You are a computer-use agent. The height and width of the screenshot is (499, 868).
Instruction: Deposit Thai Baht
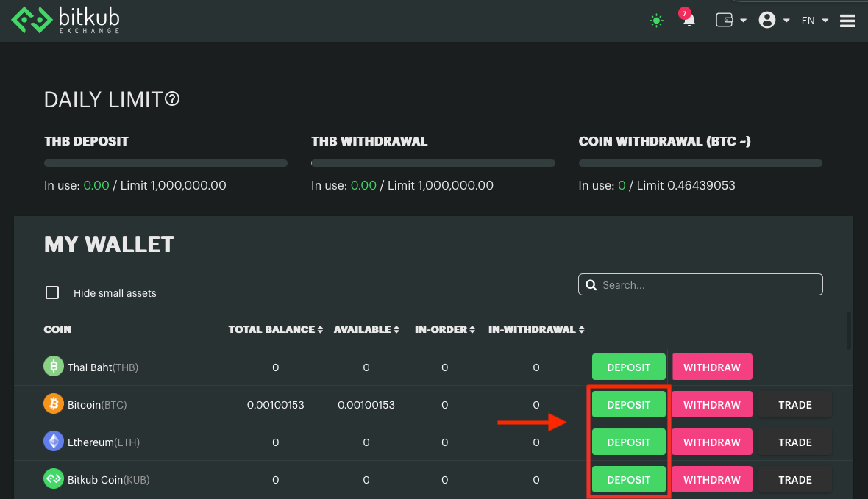point(629,367)
